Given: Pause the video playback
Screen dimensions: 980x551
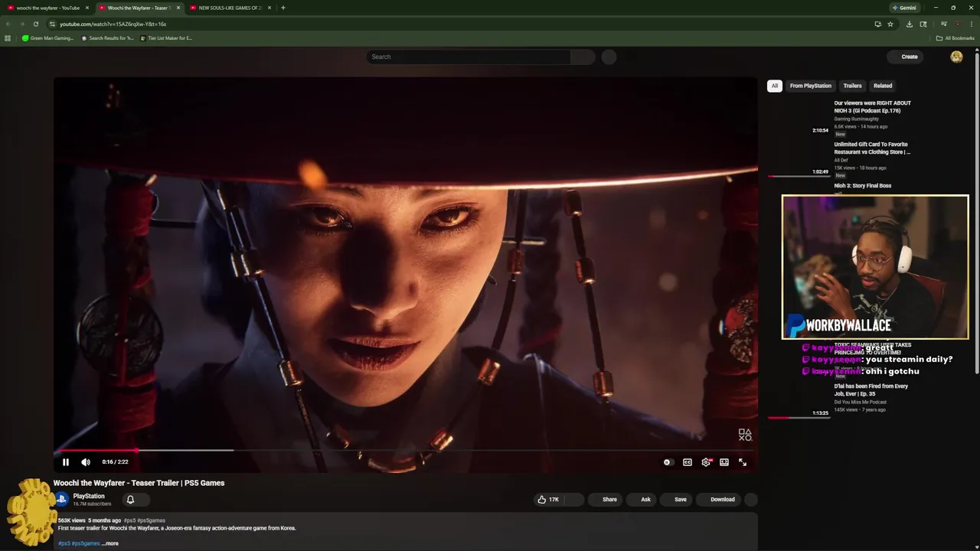Looking at the screenshot, I should [x=66, y=462].
